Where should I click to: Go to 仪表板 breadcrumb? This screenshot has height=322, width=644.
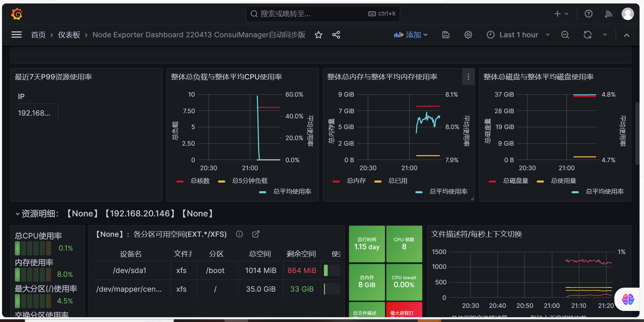69,35
